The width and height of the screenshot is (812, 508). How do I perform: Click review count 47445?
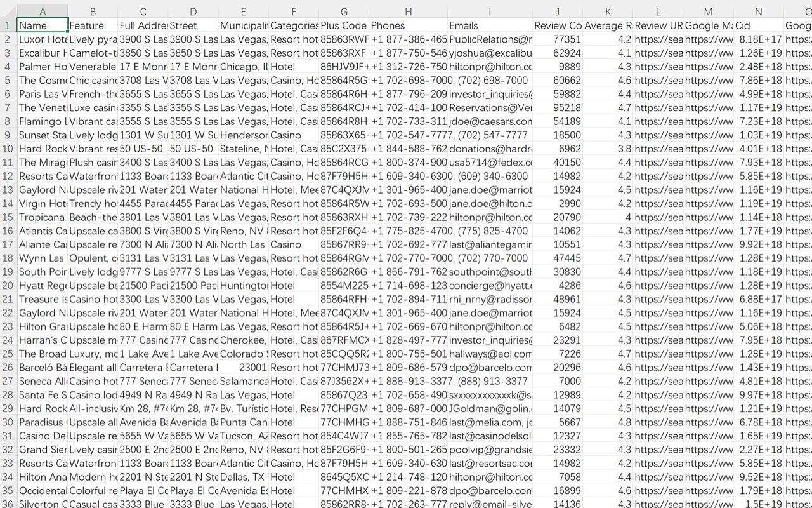tap(558, 258)
